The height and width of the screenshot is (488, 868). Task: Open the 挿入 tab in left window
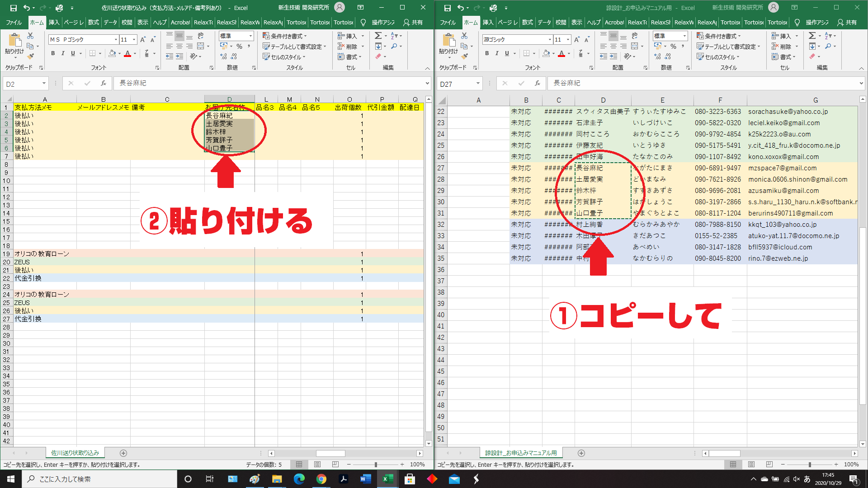pos(54,22)
